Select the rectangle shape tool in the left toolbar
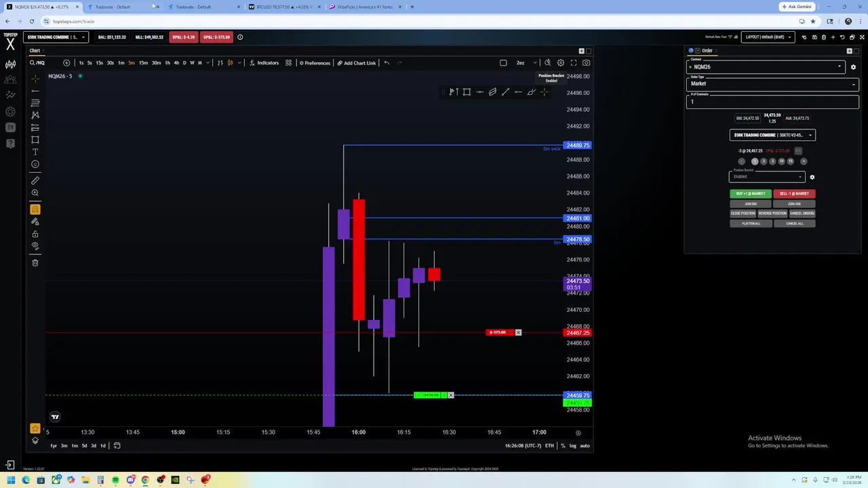This screenshot has height=488, width=868. [35, 140]
